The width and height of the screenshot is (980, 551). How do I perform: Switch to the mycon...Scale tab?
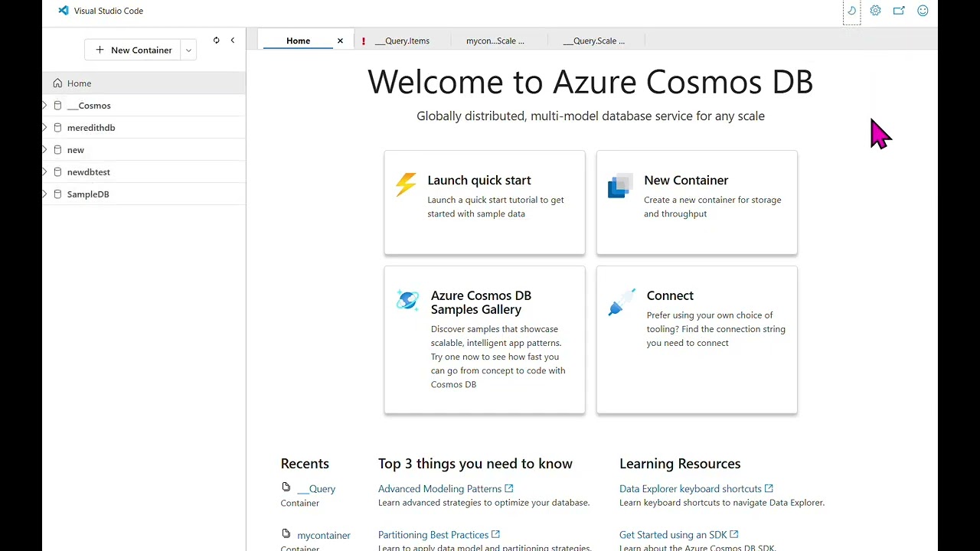[495, 41]
